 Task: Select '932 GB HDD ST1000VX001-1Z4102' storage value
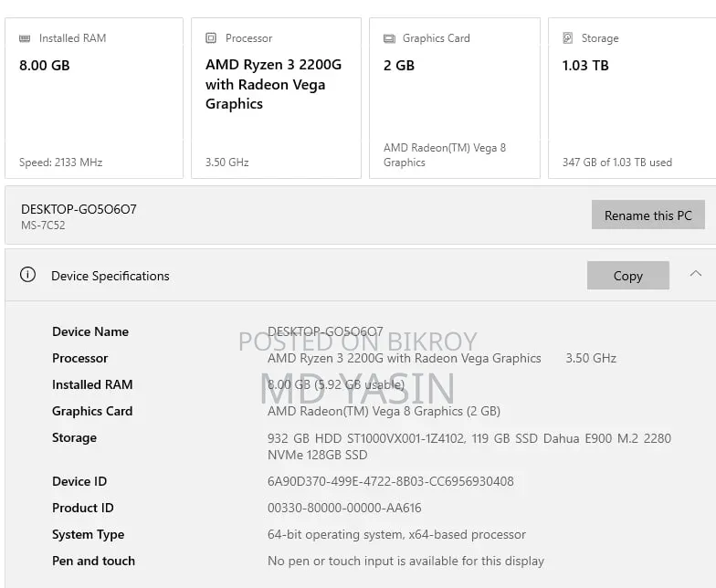pyautogui.click(x=366, y=438)
